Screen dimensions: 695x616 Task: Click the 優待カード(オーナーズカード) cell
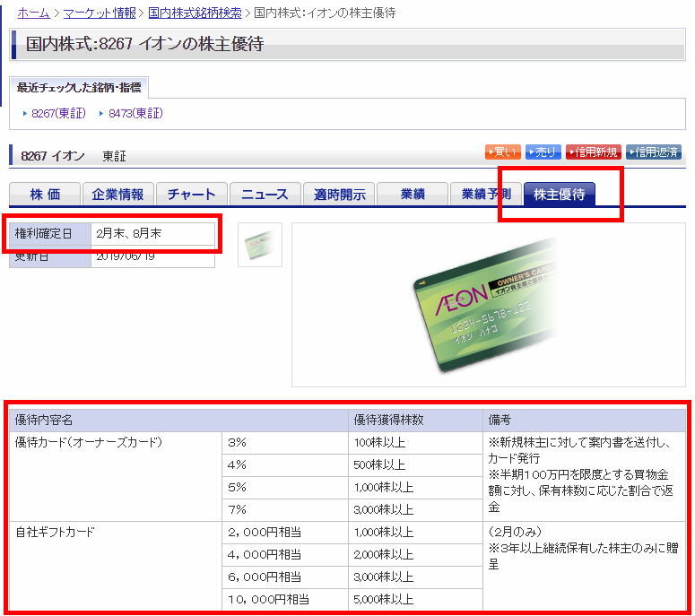pyautogui.click(x=116, y=476)
